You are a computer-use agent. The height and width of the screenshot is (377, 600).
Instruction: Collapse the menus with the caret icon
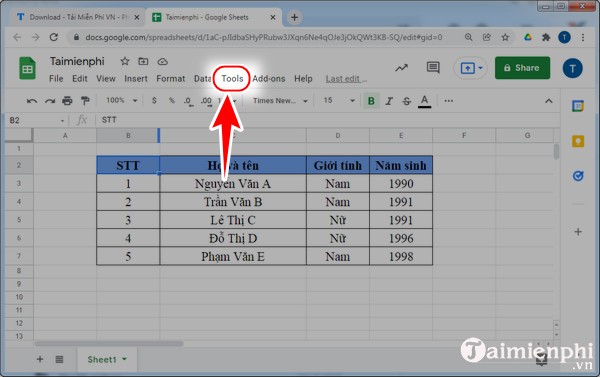pyautogui.click(x=549, y=101)
